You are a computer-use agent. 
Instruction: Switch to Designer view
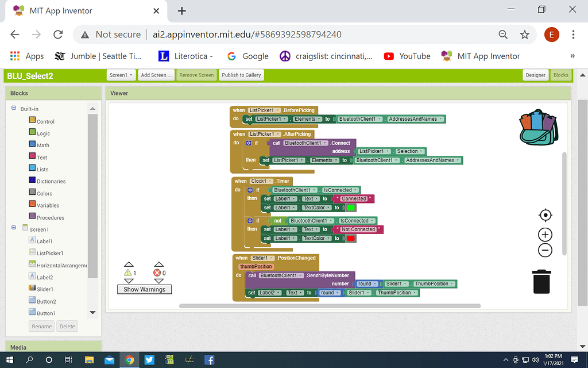click(x=535, y=75)
